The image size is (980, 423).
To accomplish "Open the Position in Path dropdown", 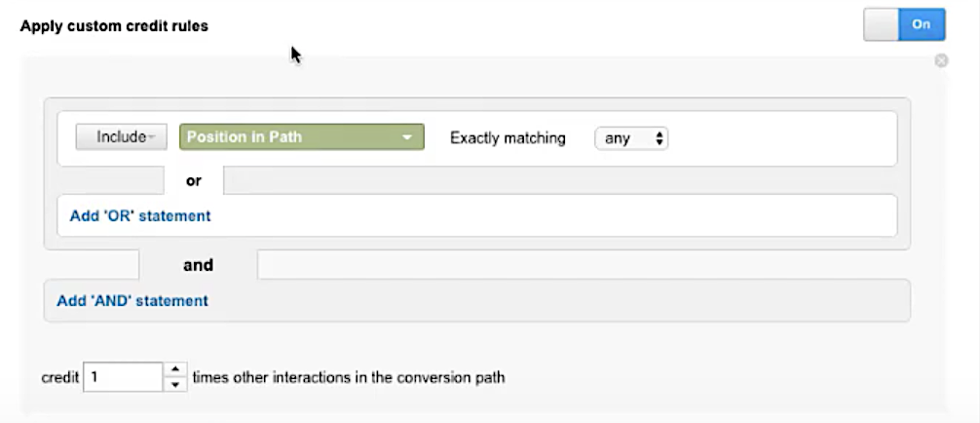I will point(302,137).
